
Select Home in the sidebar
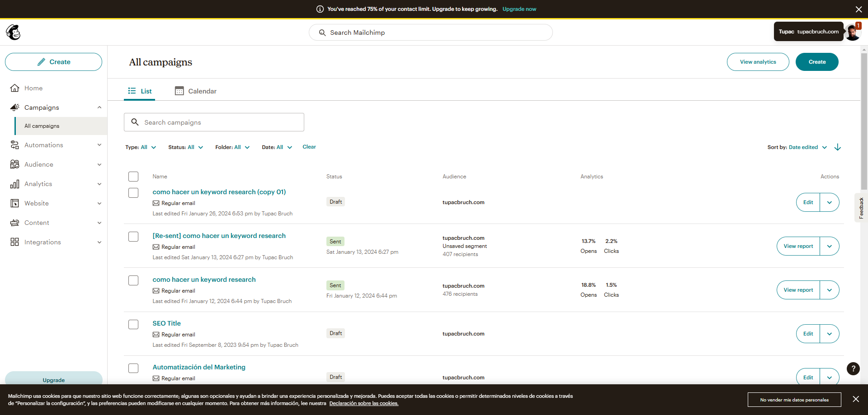(x=33, y=88)
